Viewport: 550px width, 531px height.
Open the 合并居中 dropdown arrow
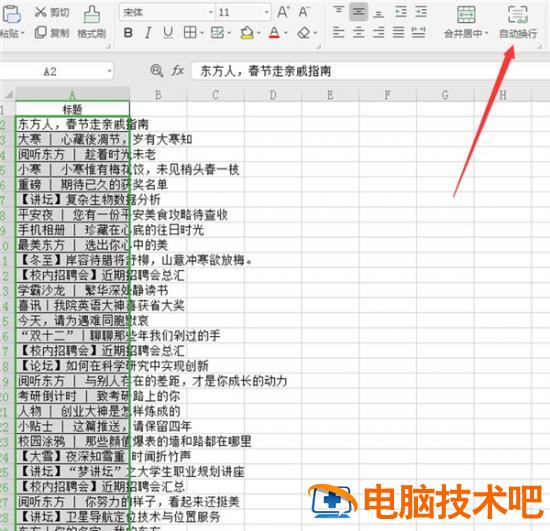[x=486, y=34]
